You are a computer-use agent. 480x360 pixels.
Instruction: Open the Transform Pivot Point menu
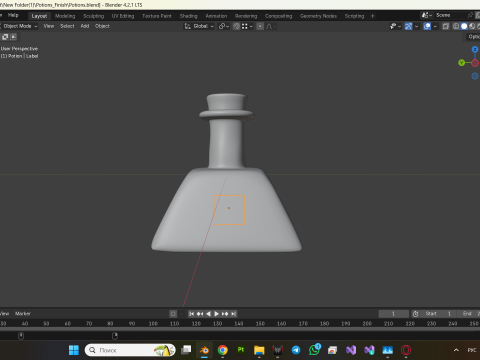[224, 26]
